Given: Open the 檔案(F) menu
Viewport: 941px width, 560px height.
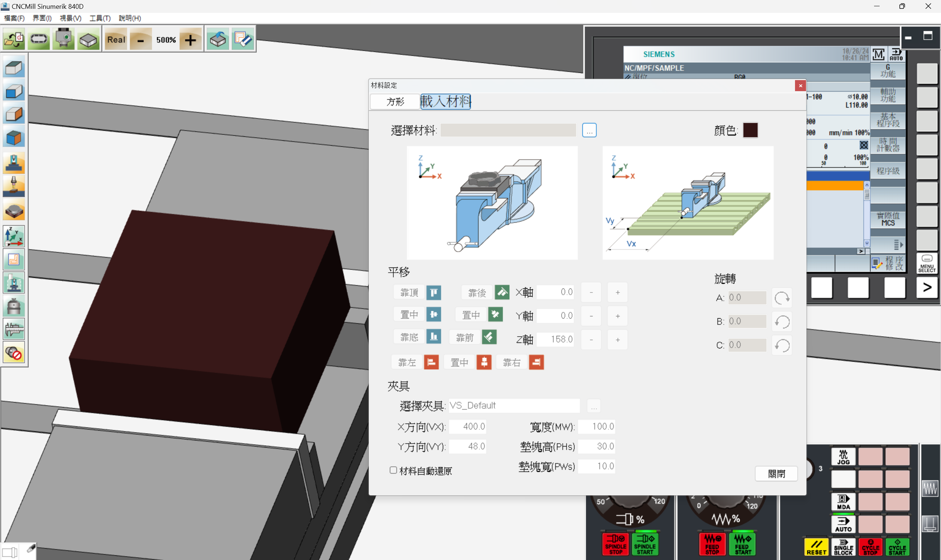Looking at the screenshot, I should pyautogui.click(x=14, y=18).
